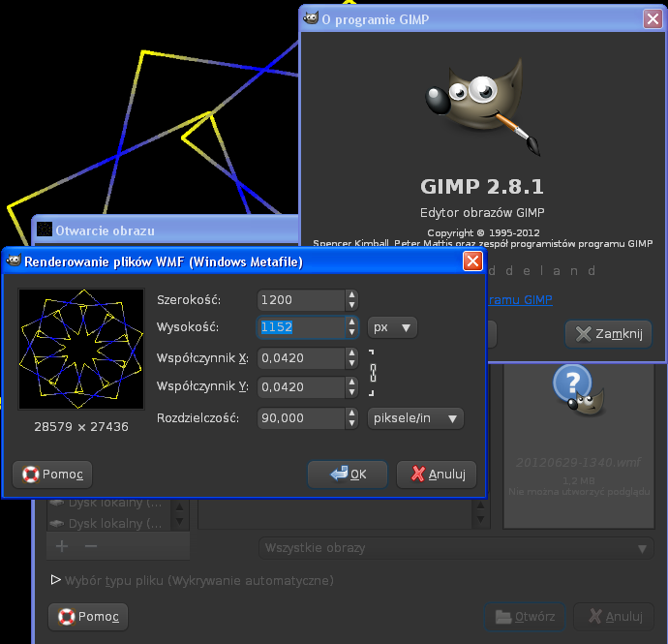The width and height of the screenshot is (668, 644).
Task: Open Wszystkie obrazy file filter dropdown
Action: click(x=456, y=548)
